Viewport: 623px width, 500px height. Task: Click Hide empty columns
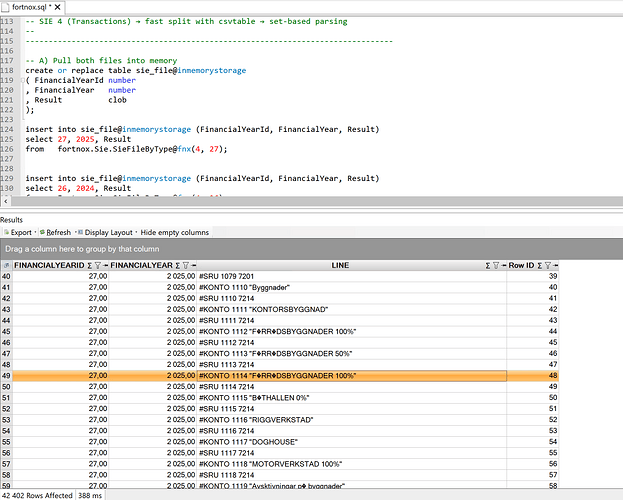[175, 232]
